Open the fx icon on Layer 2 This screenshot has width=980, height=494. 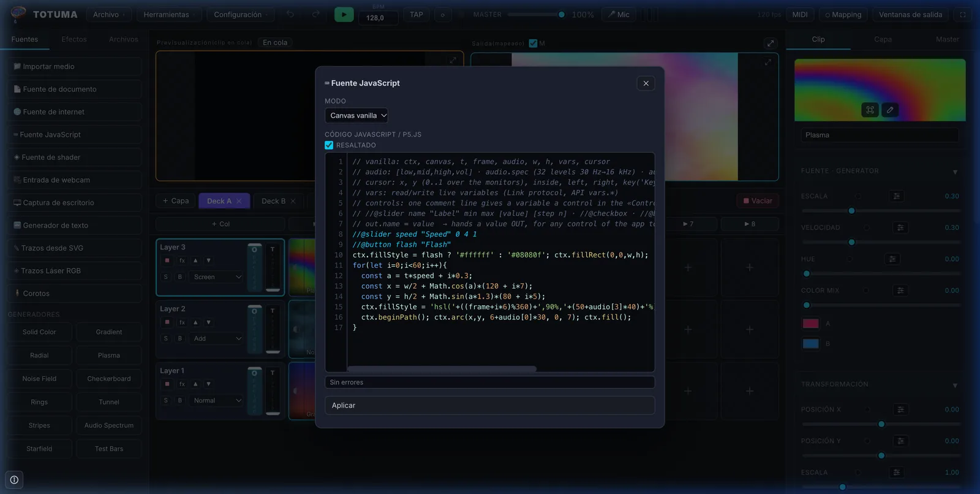(182, 322)
